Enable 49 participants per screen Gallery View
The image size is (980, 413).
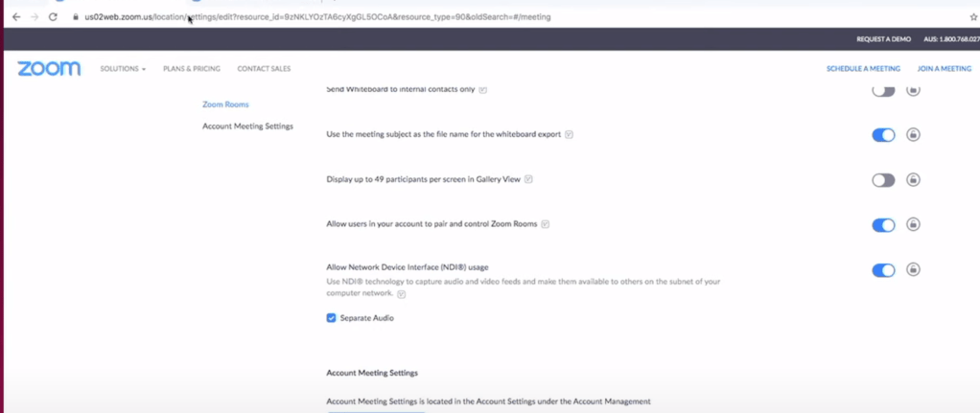[x=883, y=180]
